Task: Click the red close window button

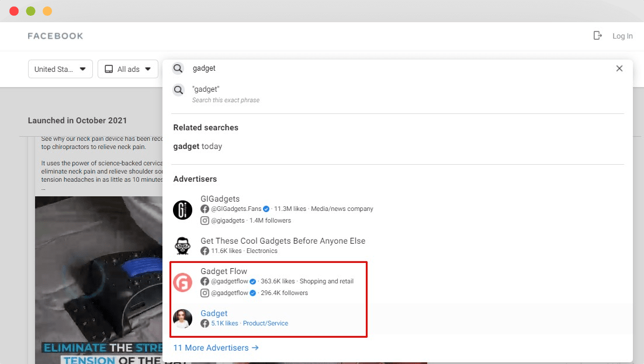Action: 14,11
